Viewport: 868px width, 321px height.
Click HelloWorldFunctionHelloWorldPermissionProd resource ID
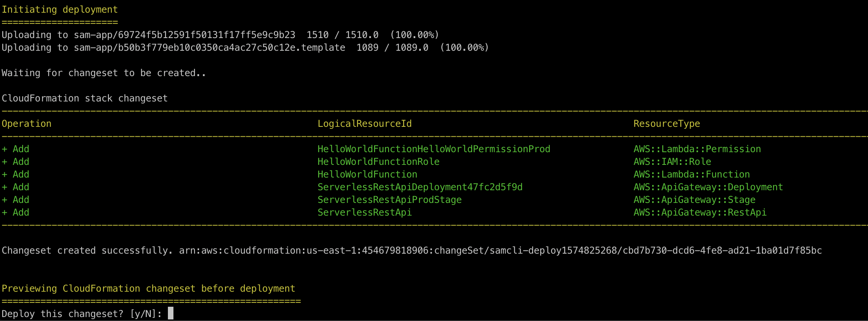coord(434,149)
